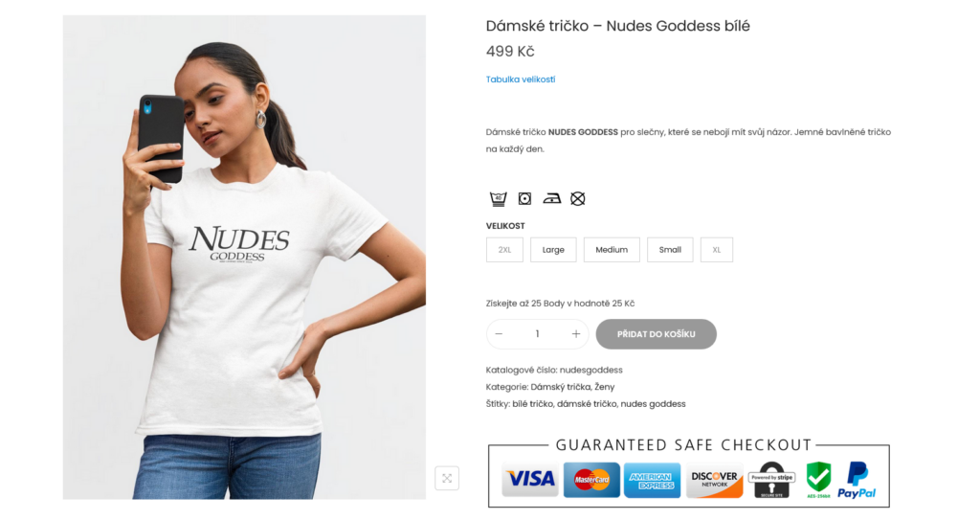Viewport: 980px width, 520px height.
Task: Decrease quantity with the minus button
Action: click(499, 334)
